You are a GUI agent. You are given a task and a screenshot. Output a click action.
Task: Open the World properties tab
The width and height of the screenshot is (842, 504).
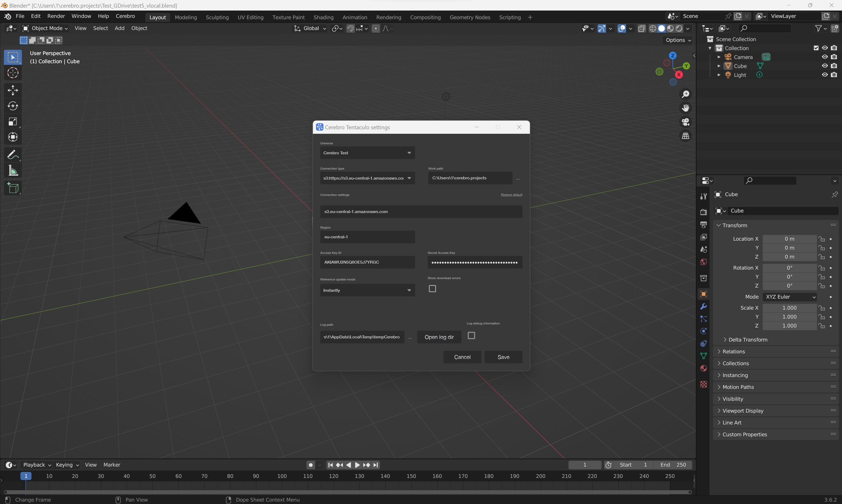point(703,262)
